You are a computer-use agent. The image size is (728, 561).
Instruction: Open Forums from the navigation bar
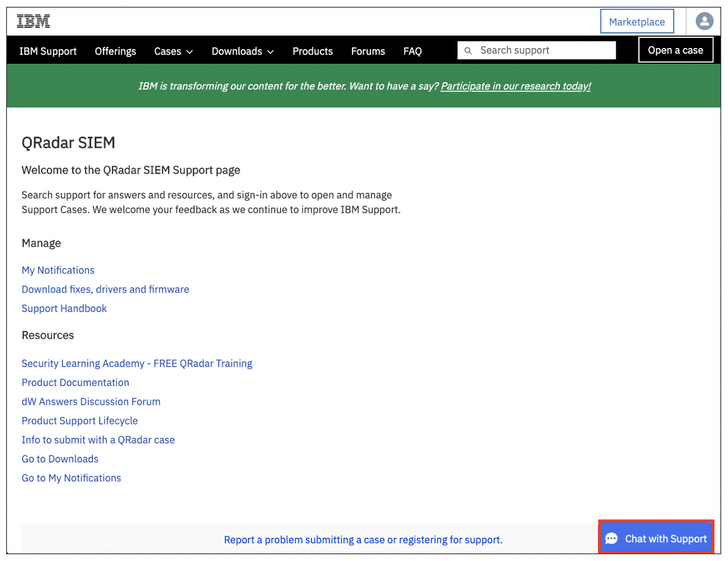368,51
